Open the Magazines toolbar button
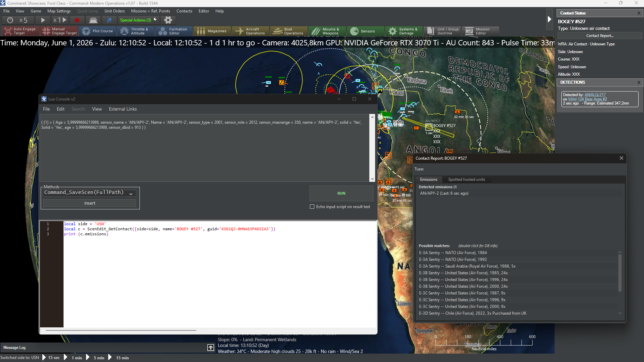The height and width of the screenshot is (362, 644). pos(212,31)
